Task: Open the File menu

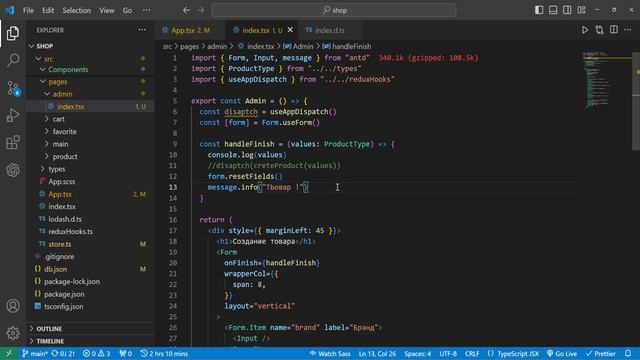Action: [28, 10]
